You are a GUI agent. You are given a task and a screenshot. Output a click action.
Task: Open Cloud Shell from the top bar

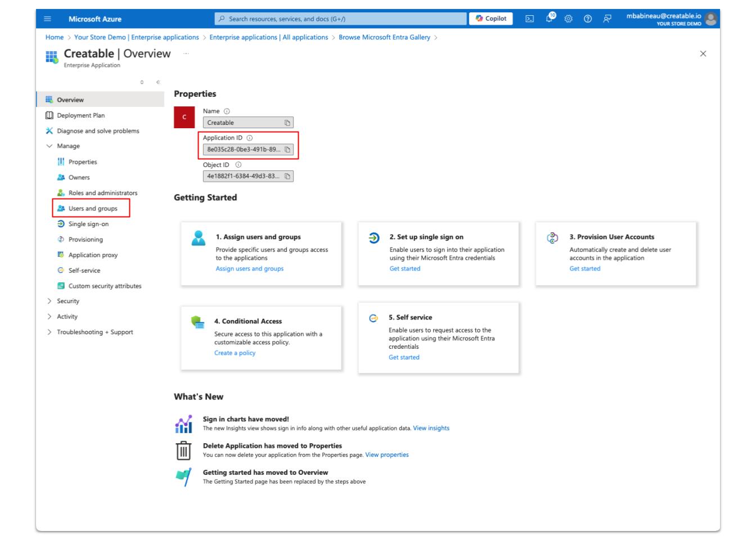tap(529, 19)
